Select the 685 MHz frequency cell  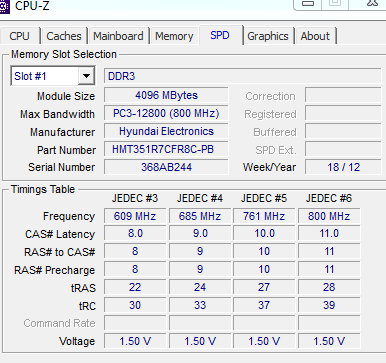coord(200,216)
